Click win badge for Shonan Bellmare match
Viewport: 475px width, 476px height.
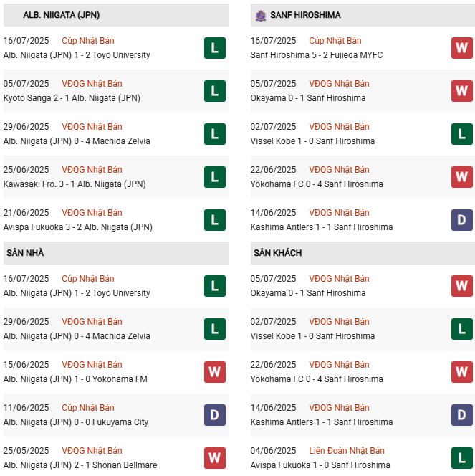215,458
